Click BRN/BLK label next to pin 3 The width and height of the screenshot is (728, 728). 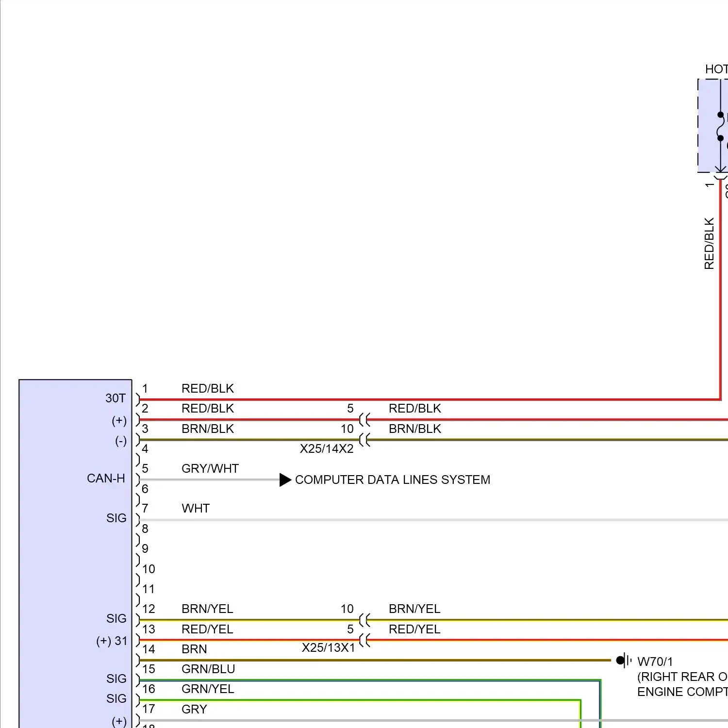(208, 429)
